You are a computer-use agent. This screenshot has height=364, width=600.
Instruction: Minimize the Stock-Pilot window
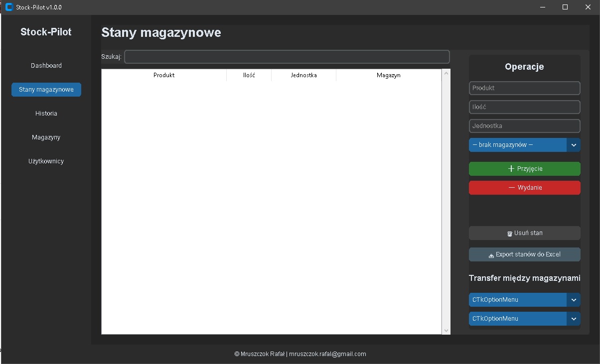click(x=542, y=7)
